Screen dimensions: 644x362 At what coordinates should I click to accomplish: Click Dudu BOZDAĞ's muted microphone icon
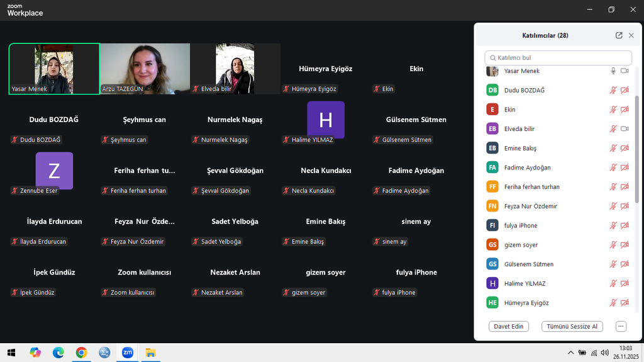pos(613,91)
